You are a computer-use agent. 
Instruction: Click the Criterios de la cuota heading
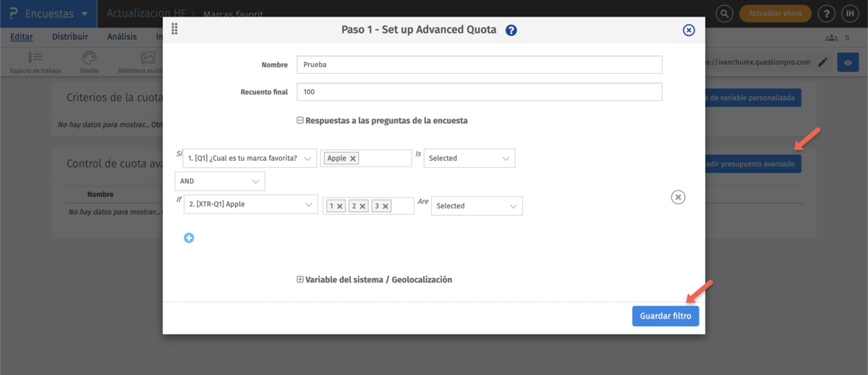pyautogui.click(x=114, y=98)
